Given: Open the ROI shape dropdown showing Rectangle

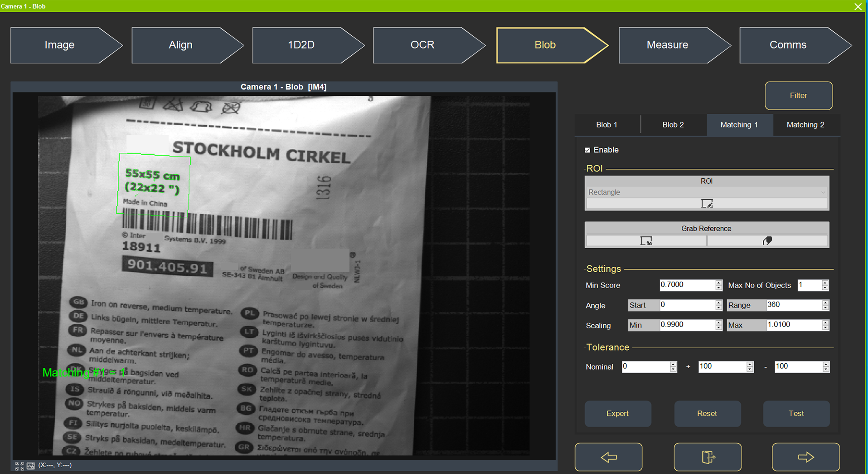Looking at the screenshot, I should pyautogui.click(x=707, y=192).
